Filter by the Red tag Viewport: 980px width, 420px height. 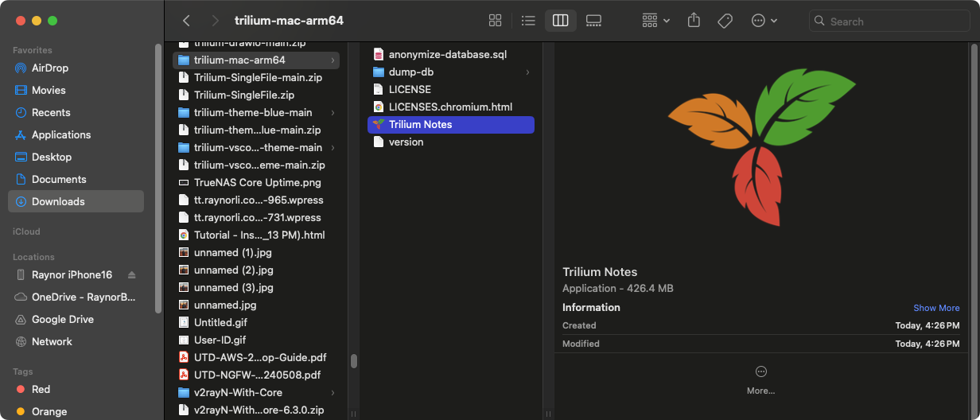(x=76, y=389)
